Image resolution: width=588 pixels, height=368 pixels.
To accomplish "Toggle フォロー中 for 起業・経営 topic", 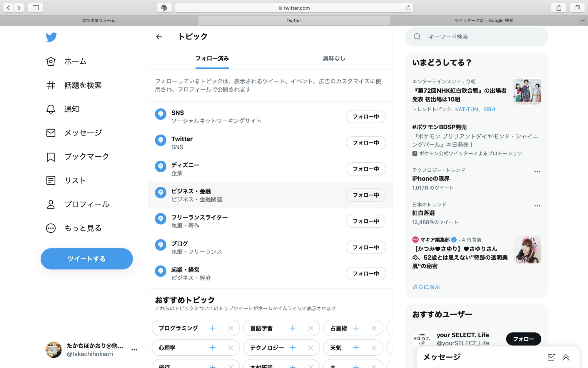I will pos(366,274).
